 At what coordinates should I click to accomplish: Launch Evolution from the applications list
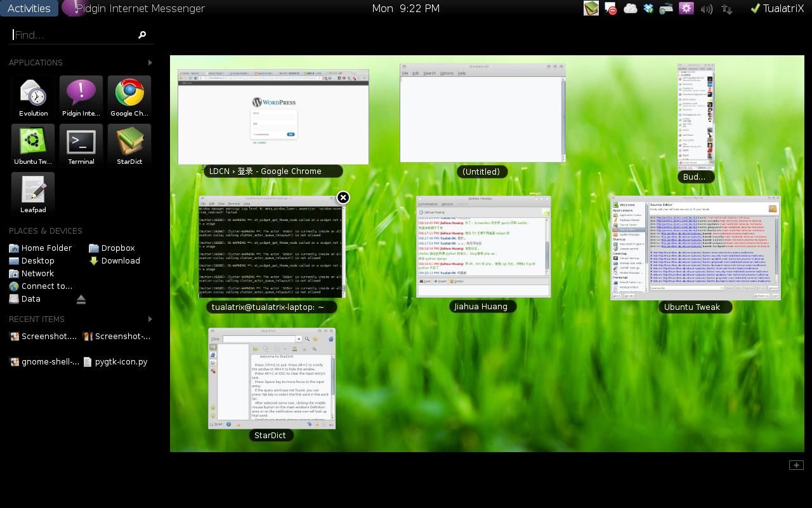[33, 97]
